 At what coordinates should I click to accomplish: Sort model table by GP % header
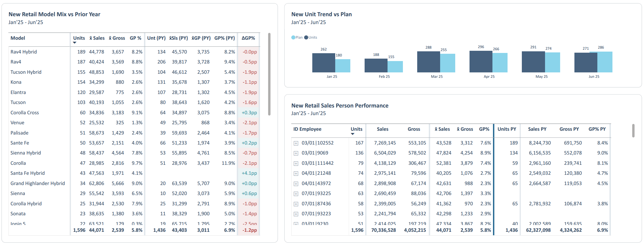coord(135,38)
